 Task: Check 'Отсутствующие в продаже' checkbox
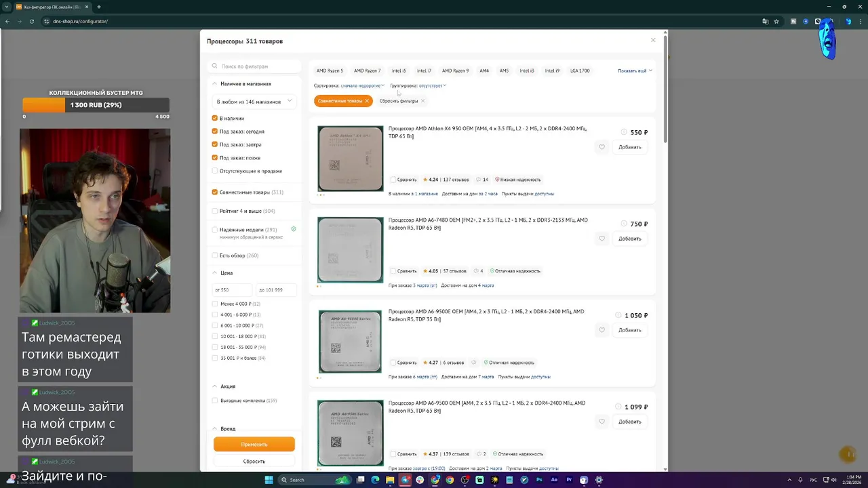(x=215, y=171)
